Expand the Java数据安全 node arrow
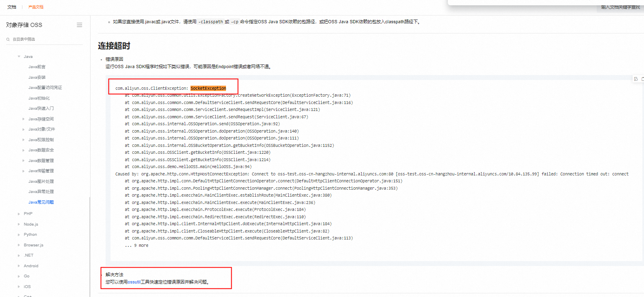Image resolution: width=644 pixels, height=297 pixels. [x=23, y=150]
